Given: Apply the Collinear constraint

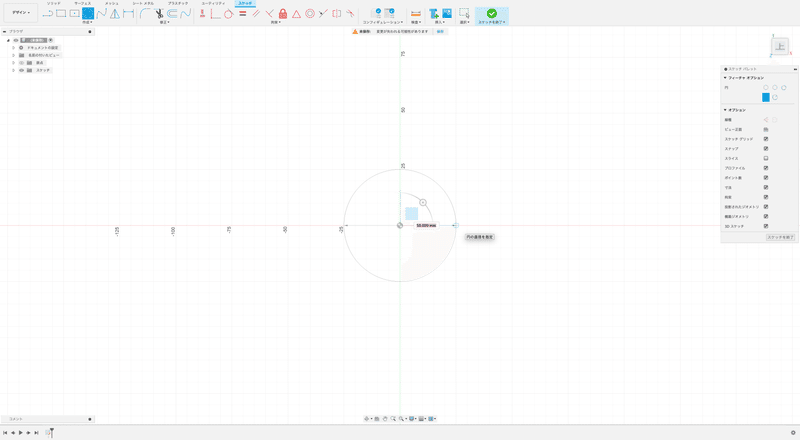Looking at the screenshot, I should [x=323, y=14].
